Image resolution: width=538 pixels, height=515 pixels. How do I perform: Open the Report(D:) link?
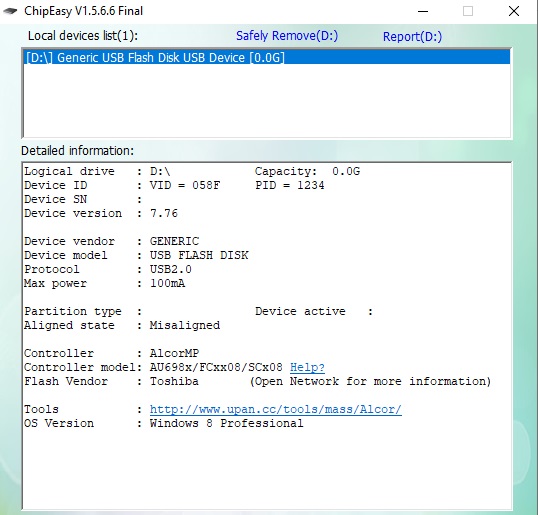coord(412,36)
